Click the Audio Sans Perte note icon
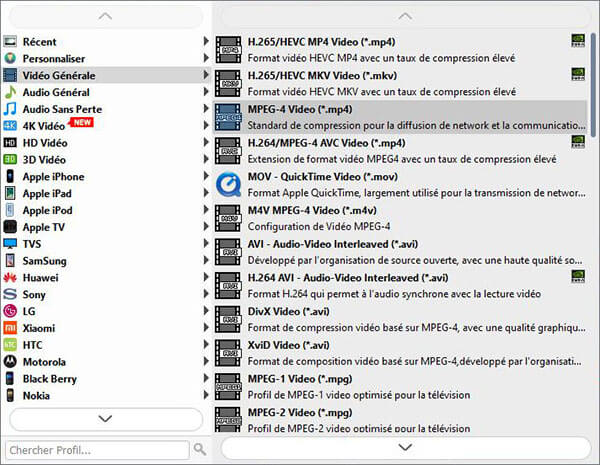600x465 pixels. click(10, 109)
